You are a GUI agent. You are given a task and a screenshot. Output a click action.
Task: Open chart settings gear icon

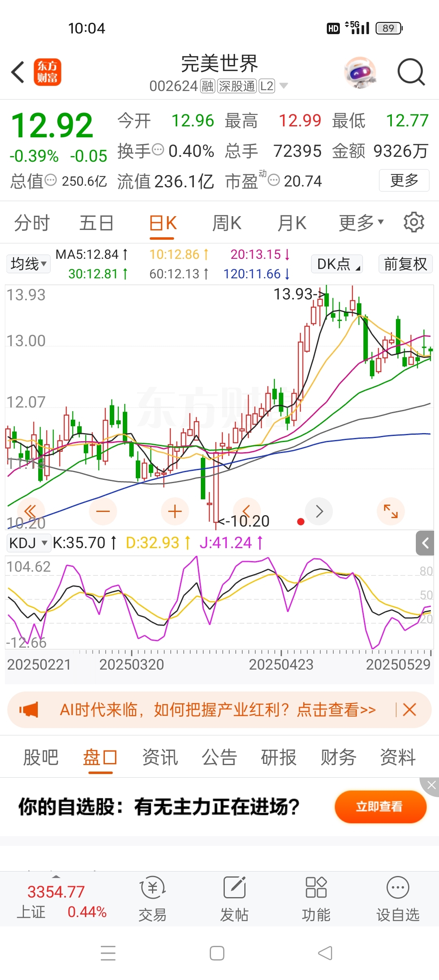click(414, 222)
